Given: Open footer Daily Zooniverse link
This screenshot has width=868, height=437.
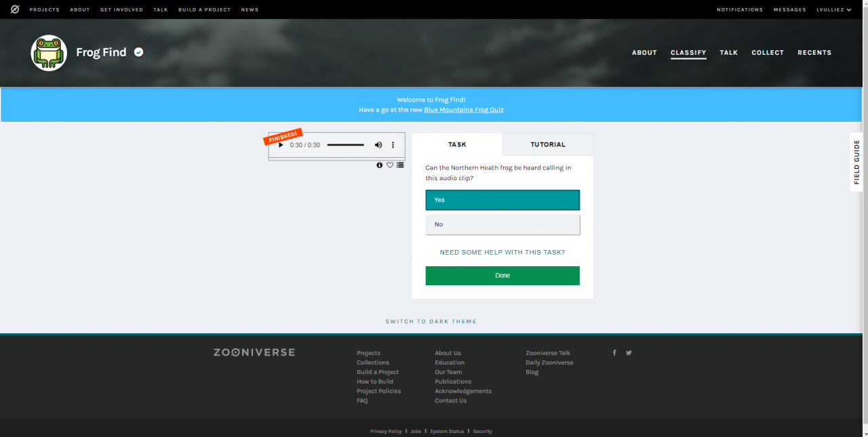Looking at the screenshot, I should [x=549, y=362].
